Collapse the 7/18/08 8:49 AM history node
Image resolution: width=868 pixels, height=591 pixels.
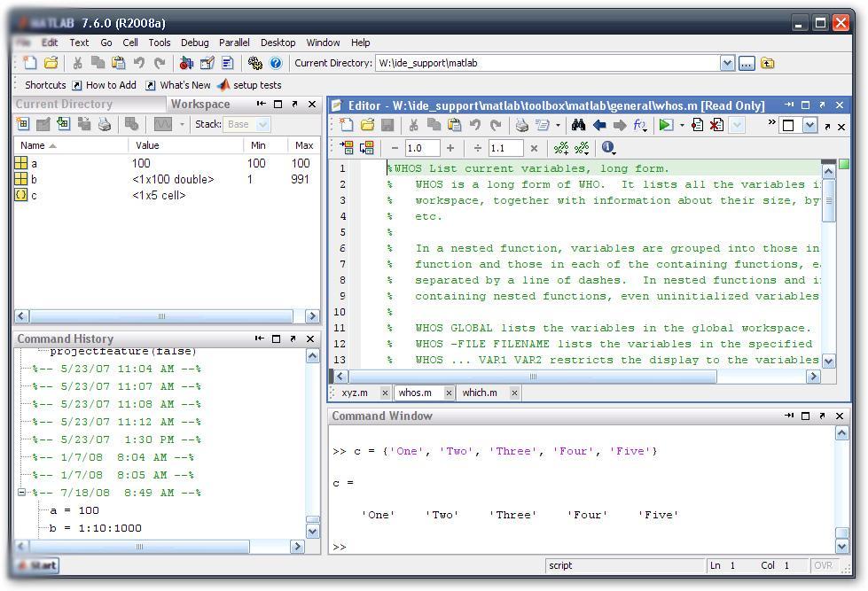21,492
